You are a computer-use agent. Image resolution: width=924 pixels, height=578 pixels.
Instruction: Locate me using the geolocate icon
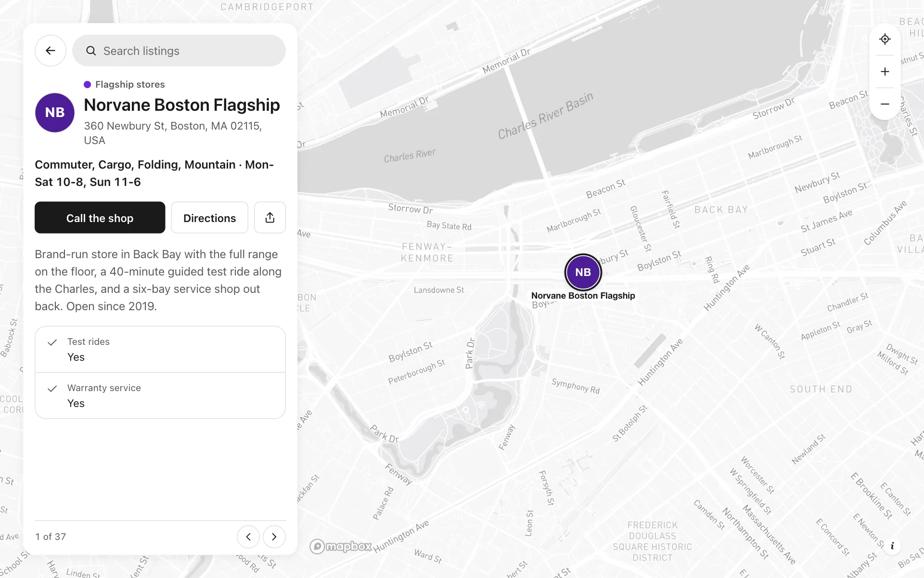[885, 39]
